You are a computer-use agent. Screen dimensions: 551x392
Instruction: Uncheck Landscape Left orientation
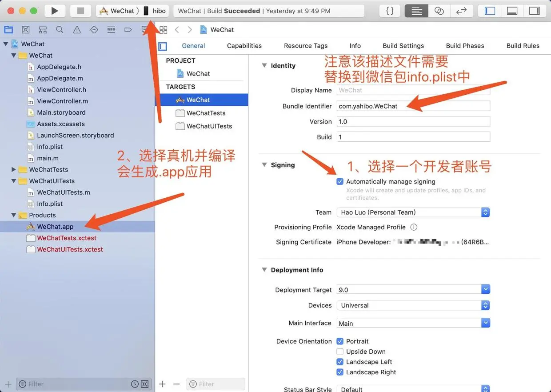340,362
